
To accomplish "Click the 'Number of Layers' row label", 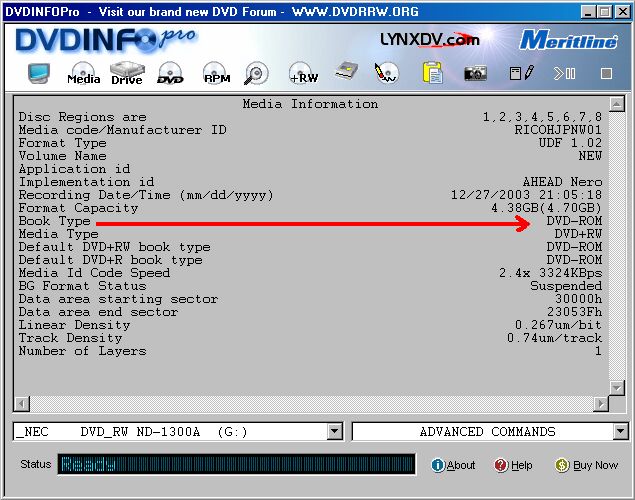I will [82, 351].
